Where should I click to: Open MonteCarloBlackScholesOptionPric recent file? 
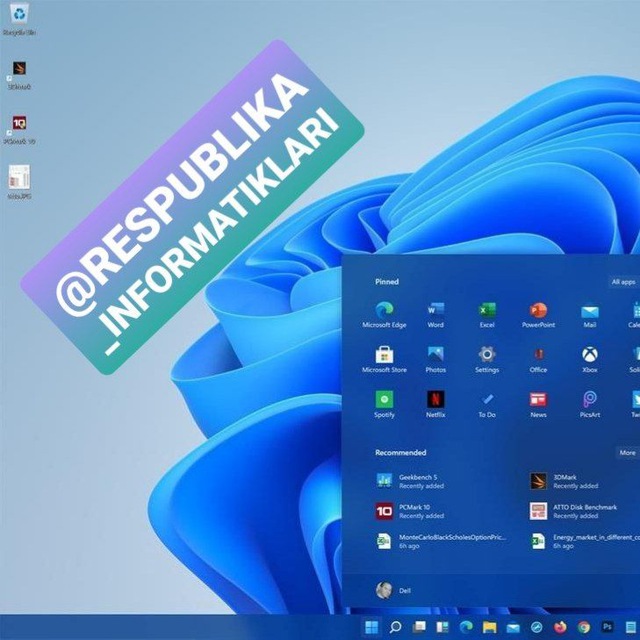pos(441,541)
